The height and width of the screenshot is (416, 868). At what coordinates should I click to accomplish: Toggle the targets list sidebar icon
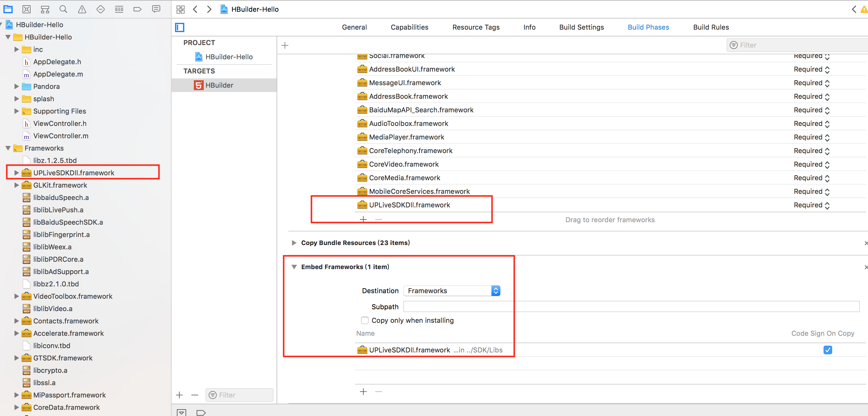(180, 27)
